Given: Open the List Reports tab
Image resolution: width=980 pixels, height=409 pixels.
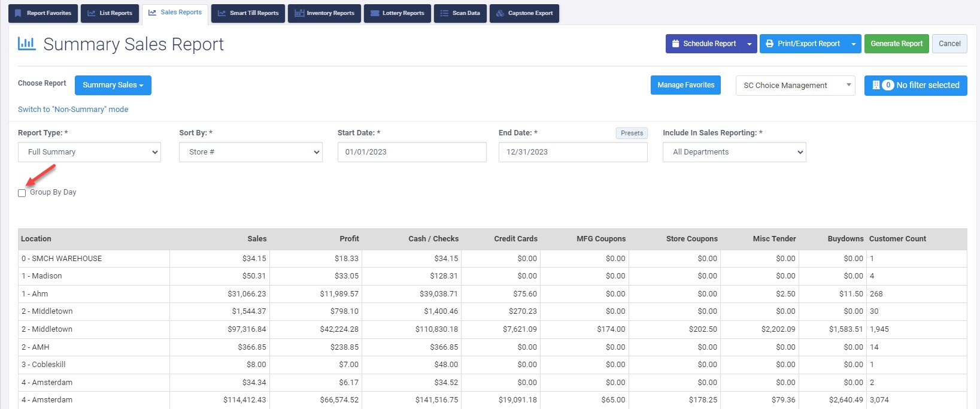Looking at the screenshot, I should point(110,13).
